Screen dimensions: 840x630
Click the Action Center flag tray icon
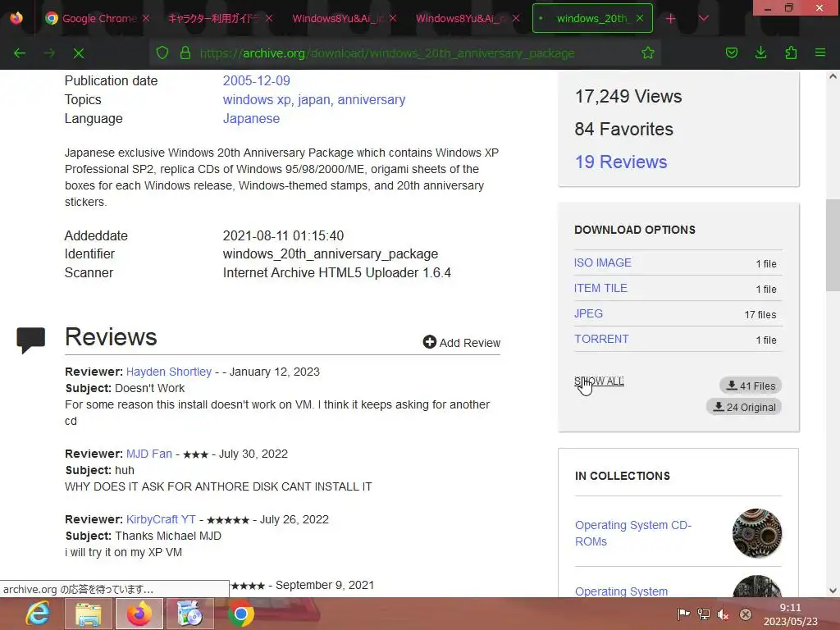click(683, 614)
